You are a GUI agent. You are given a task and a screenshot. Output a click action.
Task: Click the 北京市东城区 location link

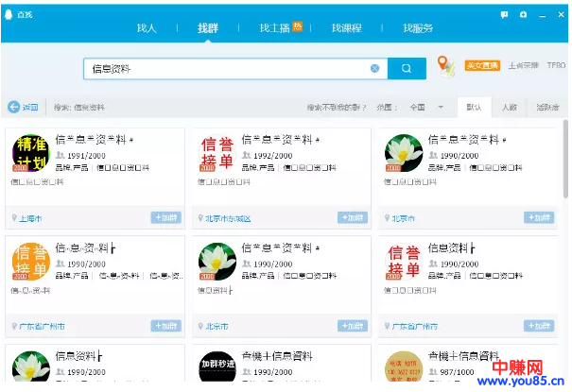pos(228,218)
